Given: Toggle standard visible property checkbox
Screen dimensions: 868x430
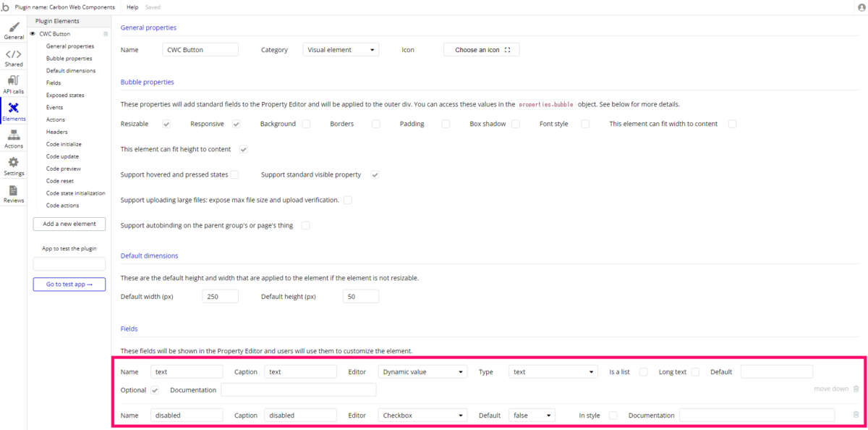Looking at the screenshot, I should (375, 174).
